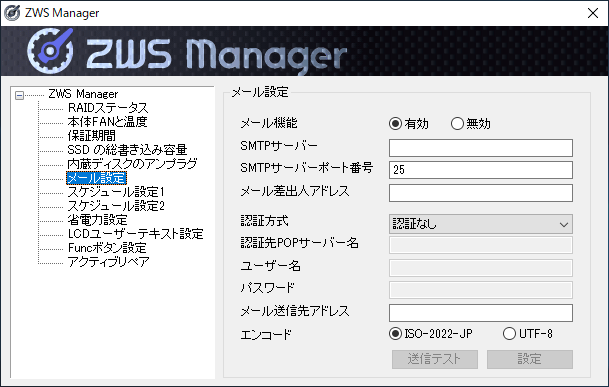Click the SMTPサーバー input field

click(x=481, y=148)
